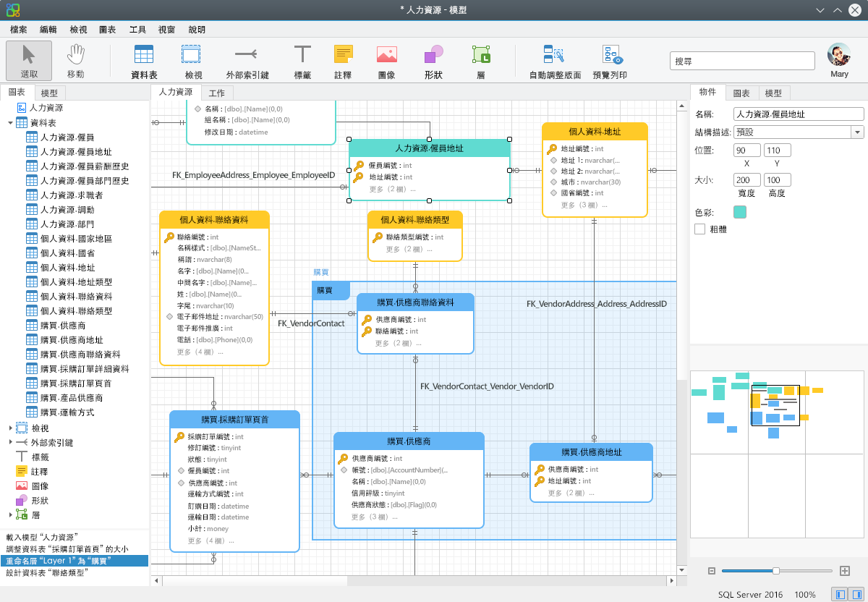Image resolution: width=868 pixels, height=602 pixels.
Task: Select the 標籤 text tool
Action: coord(302,60)
